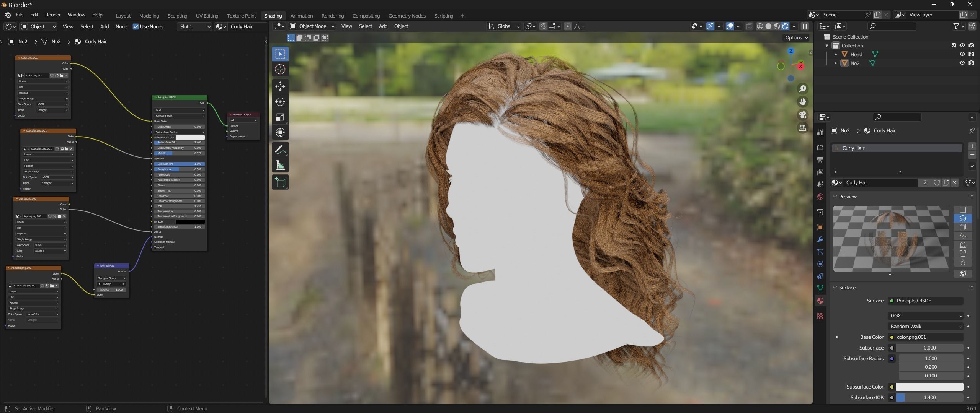Toggle Collection viewport visibility eye
This screenshot has width=980, height=413.
pyautogui.click(x=962, y=46)
